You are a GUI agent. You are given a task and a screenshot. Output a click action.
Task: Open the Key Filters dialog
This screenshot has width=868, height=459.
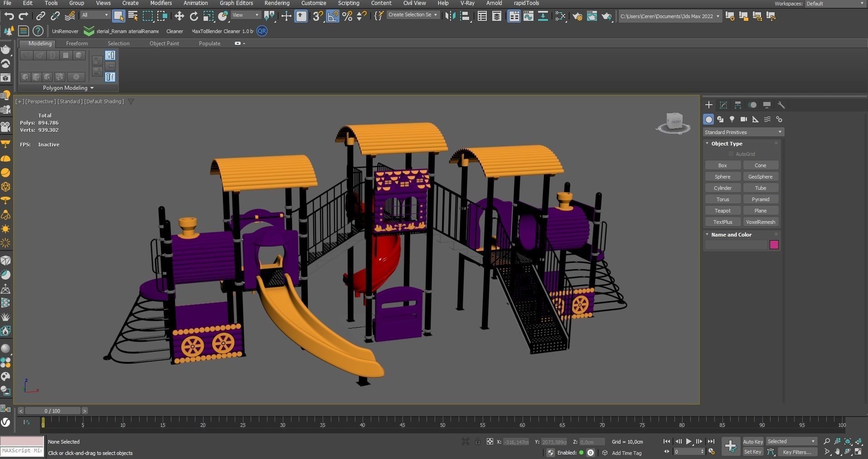click(x=797, y=452)
